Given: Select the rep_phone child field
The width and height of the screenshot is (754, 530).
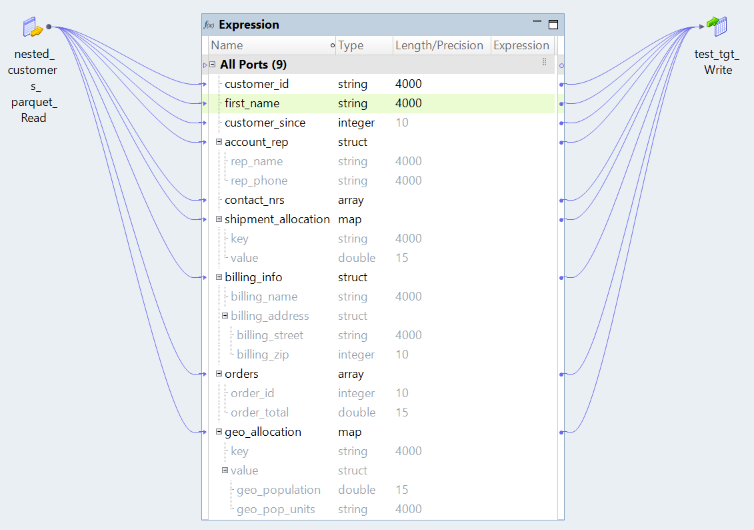Looking at the screenshot, I should [x=259, y=180].
